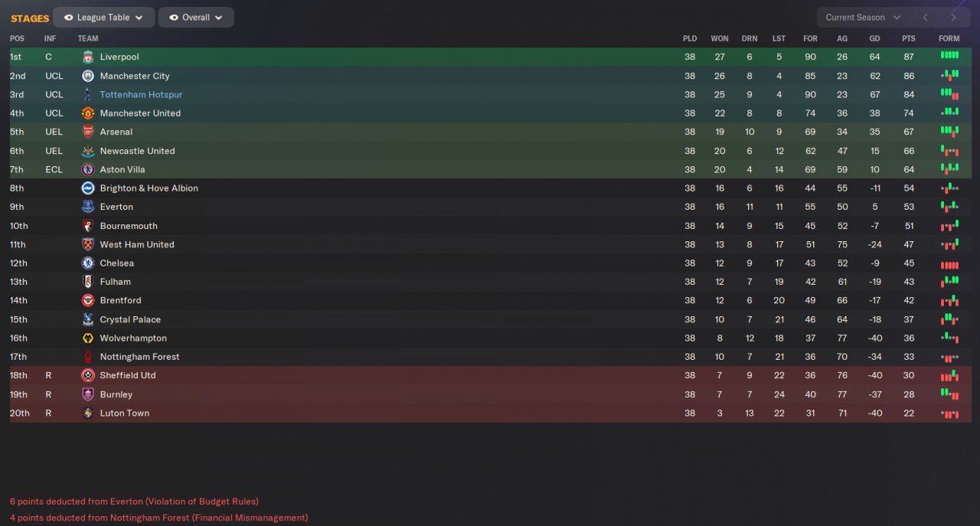Toggle the eye icon on Overall view

tap(173, 18)
